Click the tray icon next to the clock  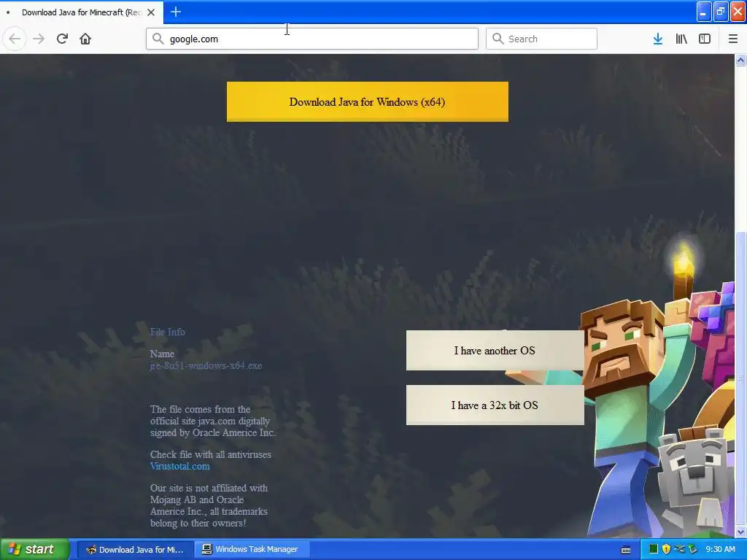click(x=692, y=549)
